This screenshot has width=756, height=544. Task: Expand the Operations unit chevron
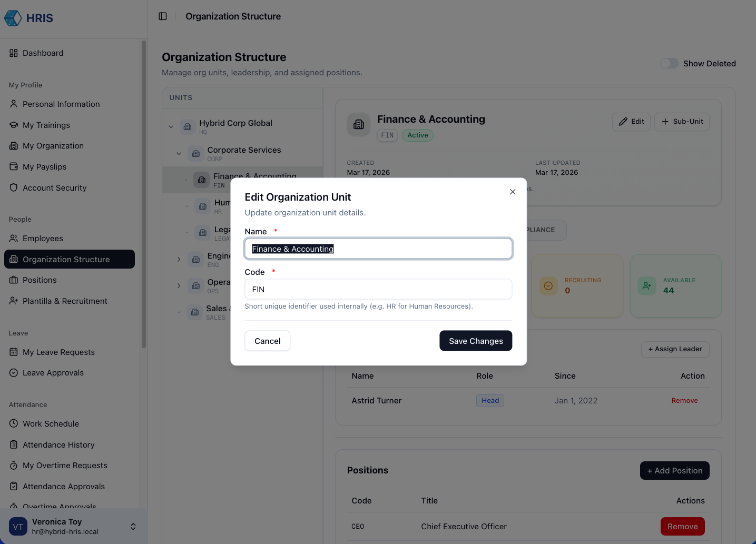[179, 286]
